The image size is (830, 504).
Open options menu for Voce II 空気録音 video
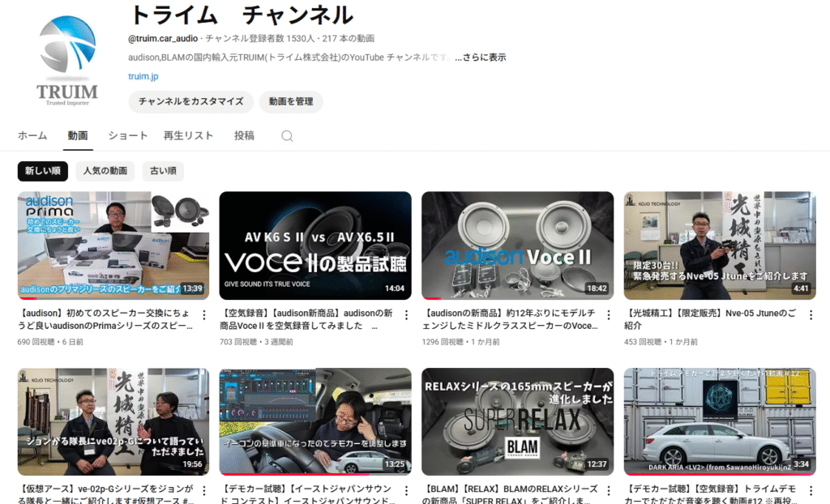pyautogui.click(x=406, y=315)
